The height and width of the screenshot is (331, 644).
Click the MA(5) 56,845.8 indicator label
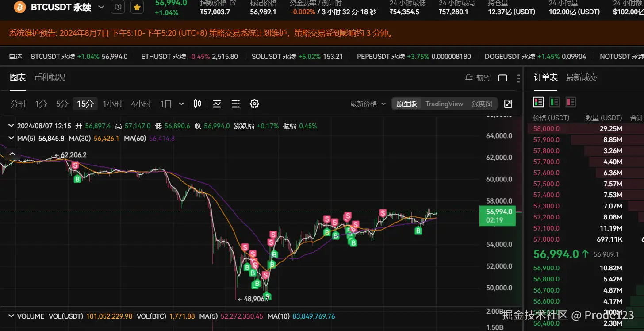[41, 139]
